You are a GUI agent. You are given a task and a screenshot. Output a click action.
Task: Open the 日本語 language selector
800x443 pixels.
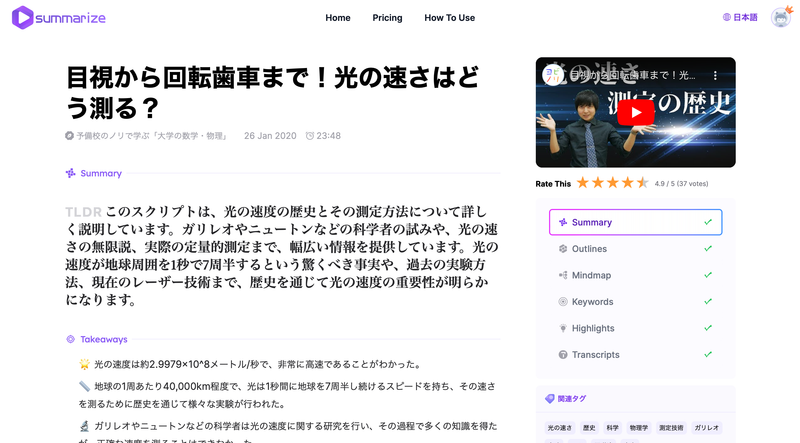(740, 17)
